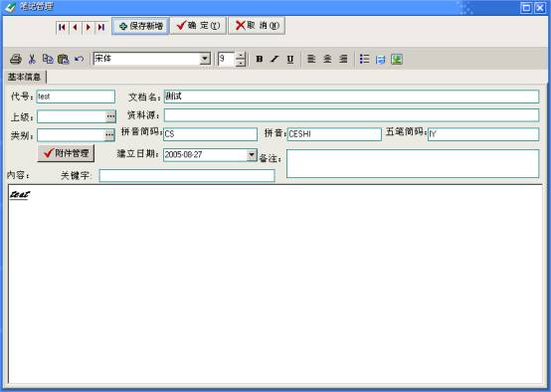Click the 类别 input field

[x=71, y=135]
